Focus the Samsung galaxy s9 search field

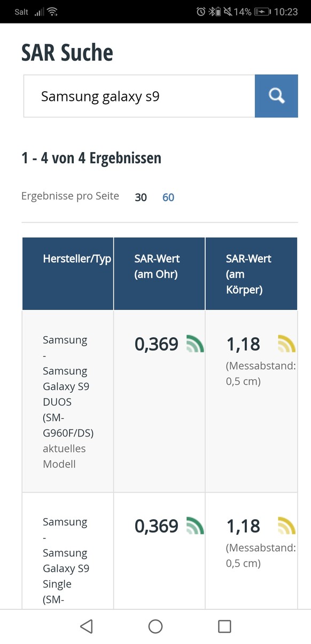click(139, 96)
